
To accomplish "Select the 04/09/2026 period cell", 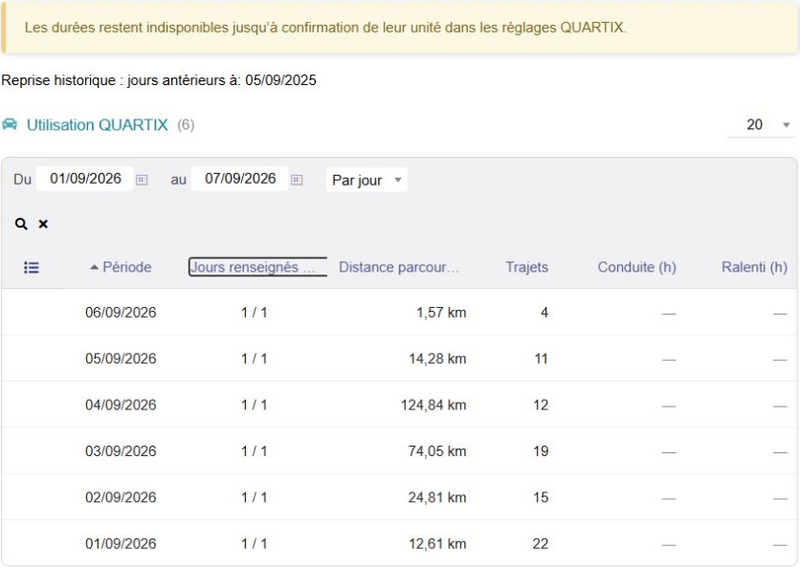I will point(120,405).
